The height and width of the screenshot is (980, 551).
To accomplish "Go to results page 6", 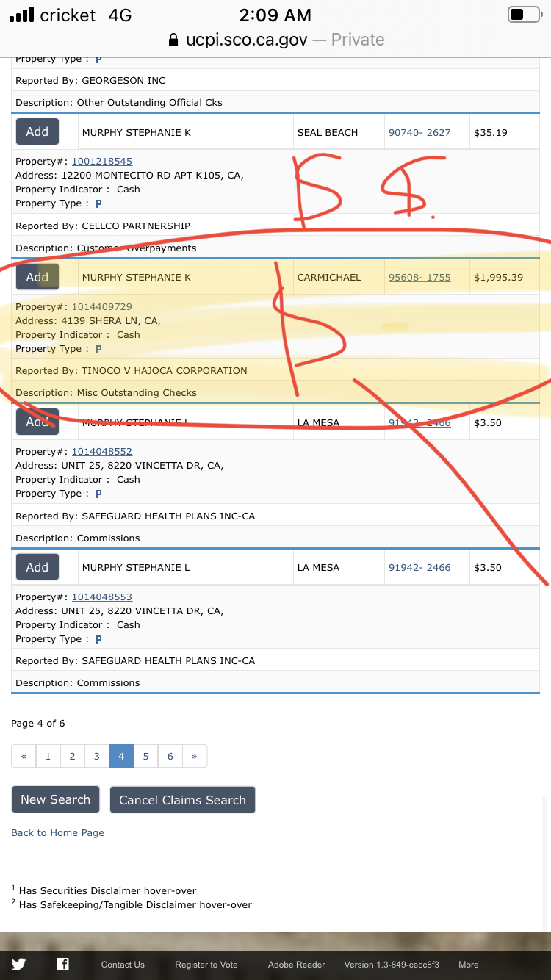I will [170, 756].
